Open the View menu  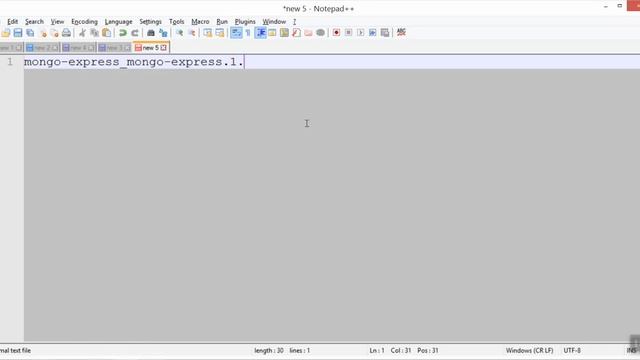click(x=57, y=22)
